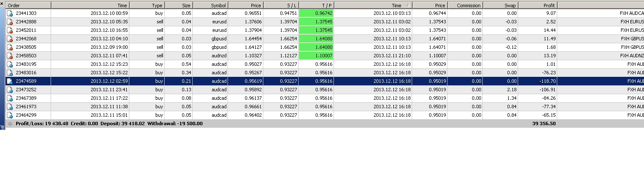Click profit value -106.91
The image size is (644, 191).
point(547,90)
